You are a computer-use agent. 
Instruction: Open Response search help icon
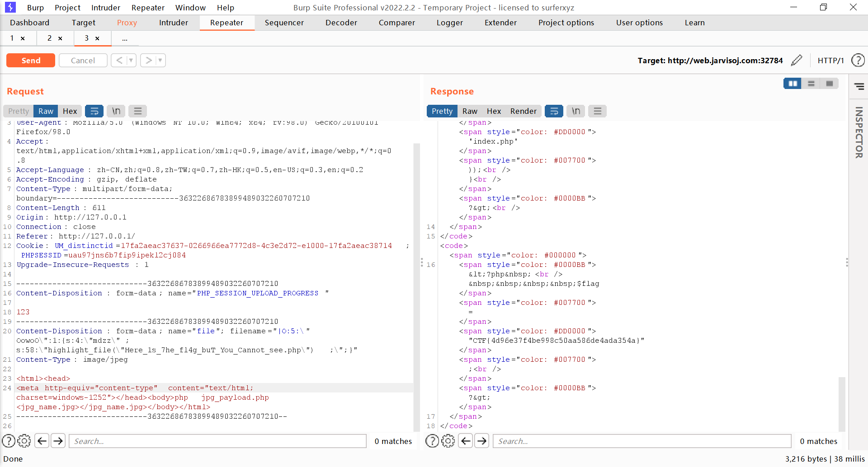click(x=432, y=441)
